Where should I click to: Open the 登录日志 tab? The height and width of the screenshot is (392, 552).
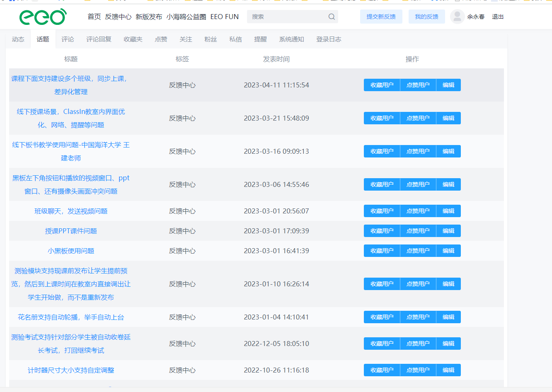point(329,39)
